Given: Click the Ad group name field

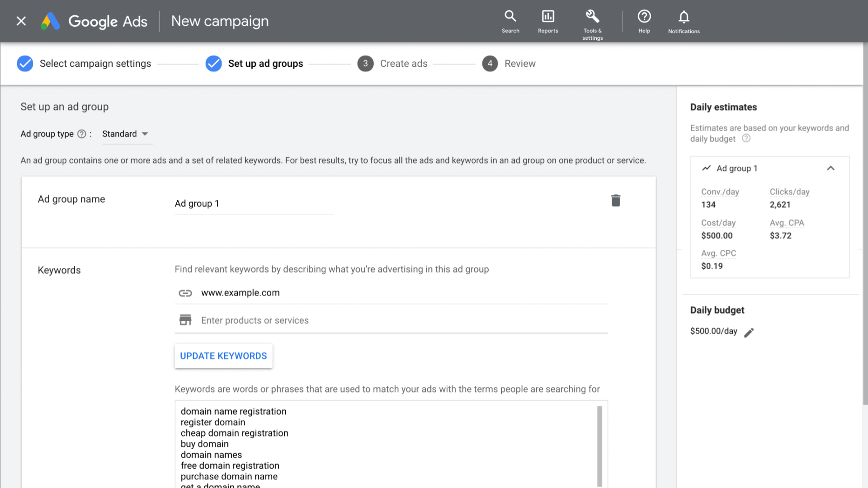Looking at the screenshot, I should 254,204.
